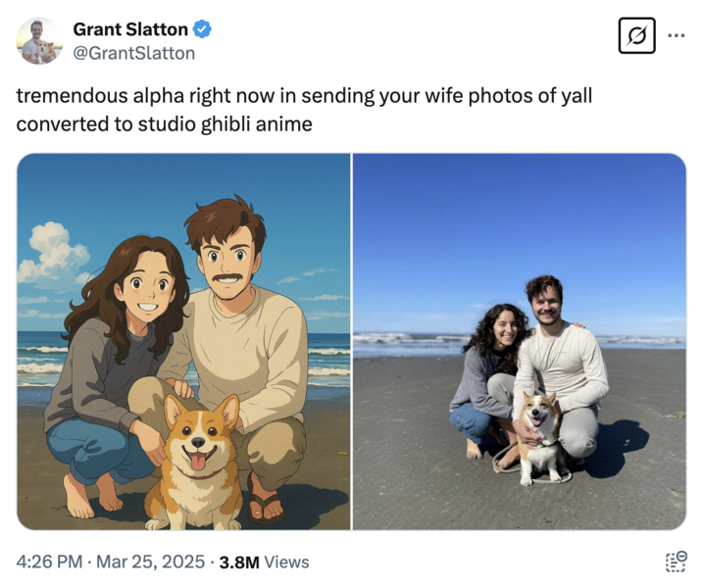Viewport: 702px width, 588px height.
Task: Open Grant Slatton's profile picture
Action: tap(40, 40)
